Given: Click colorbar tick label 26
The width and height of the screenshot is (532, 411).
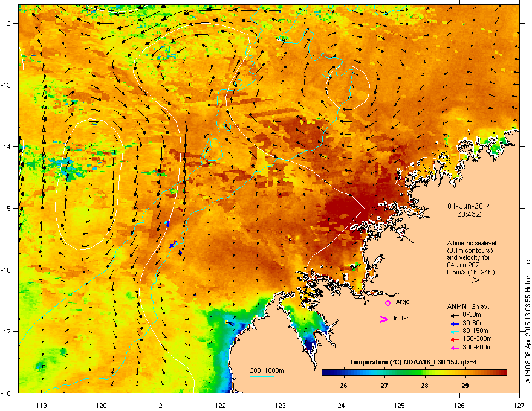Looking at the screenshot, I should point(344,386).
